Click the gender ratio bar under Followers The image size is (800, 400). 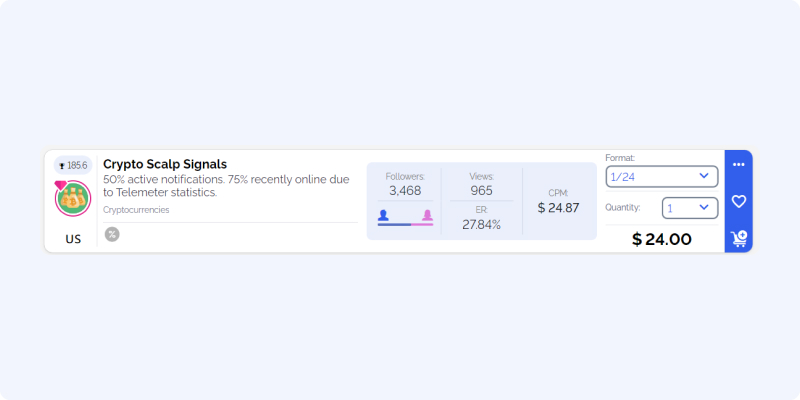tap(406, 224)
